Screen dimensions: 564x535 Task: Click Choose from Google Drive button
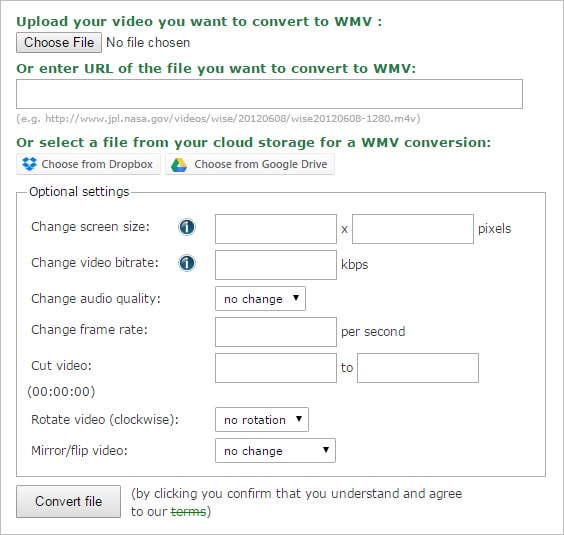pos(250,164)
